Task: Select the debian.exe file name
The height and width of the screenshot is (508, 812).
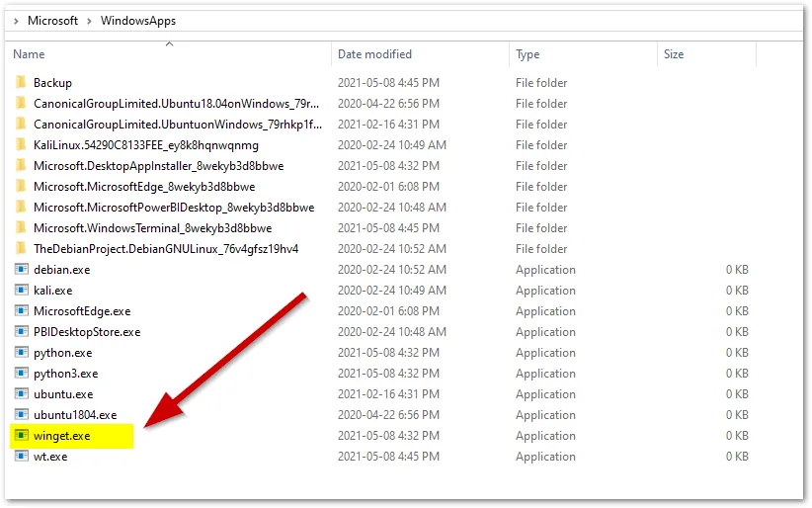Action: click(61, 270)
